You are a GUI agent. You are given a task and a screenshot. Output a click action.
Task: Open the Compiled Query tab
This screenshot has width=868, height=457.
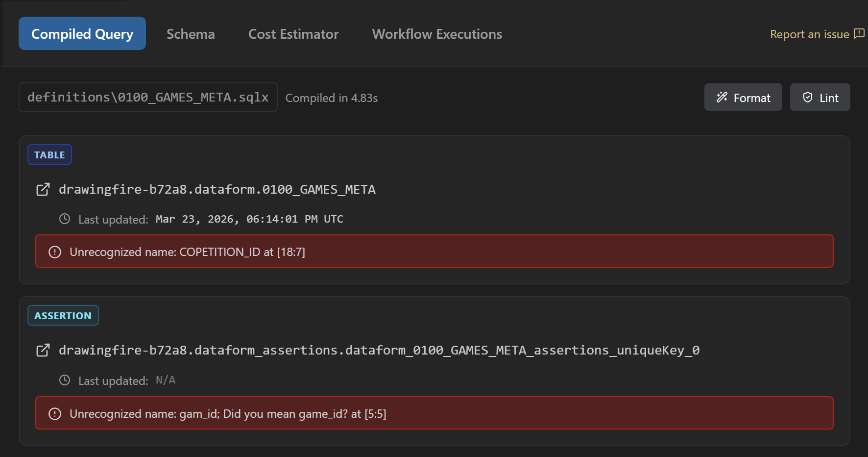pyautogui.click(x=82, y=33)
